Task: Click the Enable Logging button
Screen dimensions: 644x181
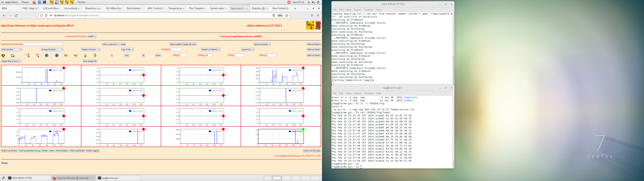Action: click(x=93, y=151)
